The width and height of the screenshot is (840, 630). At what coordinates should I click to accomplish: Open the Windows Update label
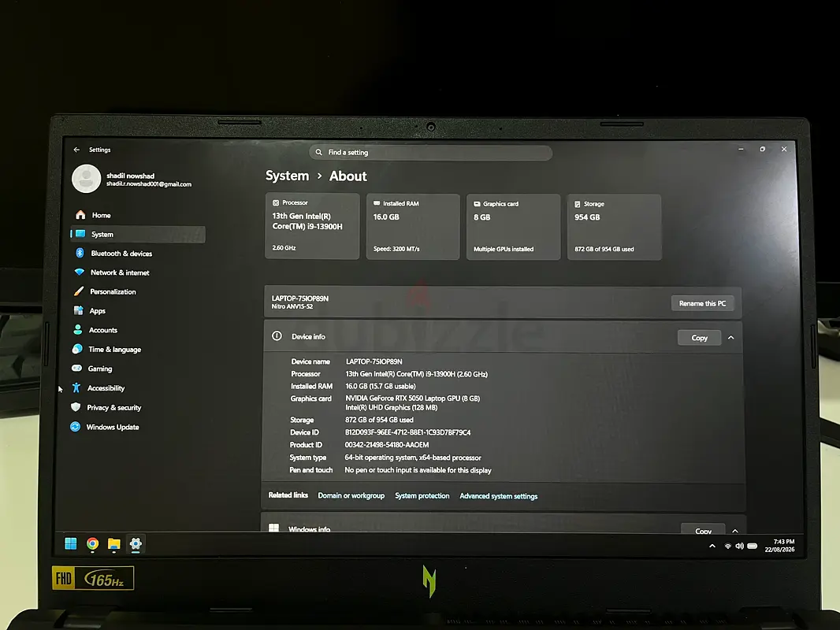(x=113, y=427)
